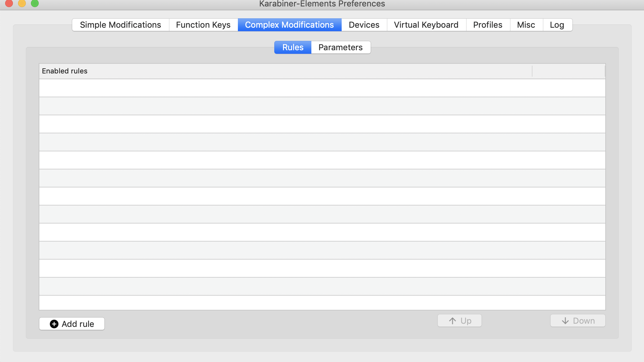The width and height of the screenshot is (644, 362).
Task: Close the Karabiner-Elements Preferences window
Action: [9, 4]
